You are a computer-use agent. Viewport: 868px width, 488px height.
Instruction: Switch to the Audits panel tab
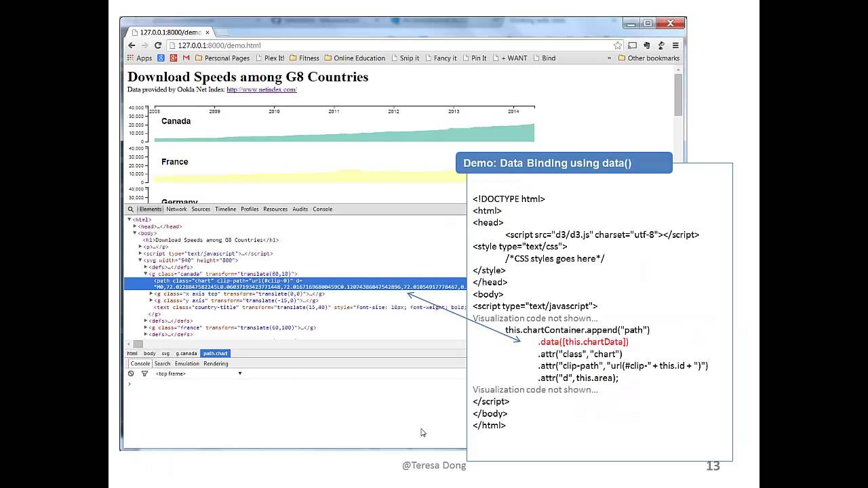[x=300, y=209]
